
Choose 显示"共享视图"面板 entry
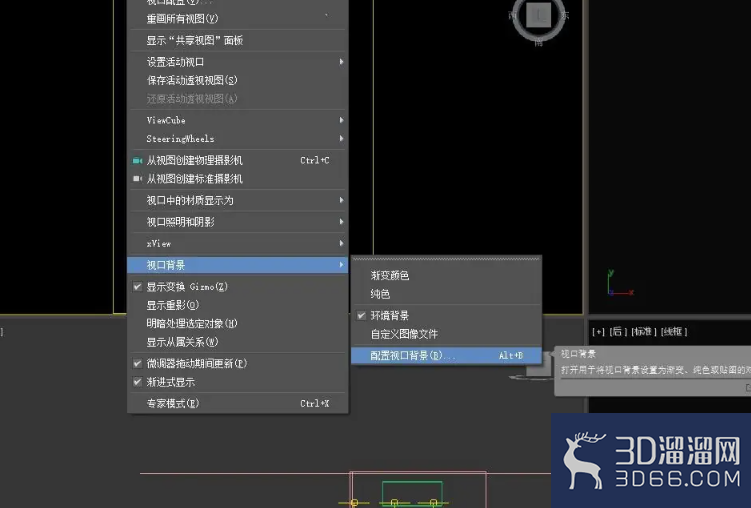(238, 41)
